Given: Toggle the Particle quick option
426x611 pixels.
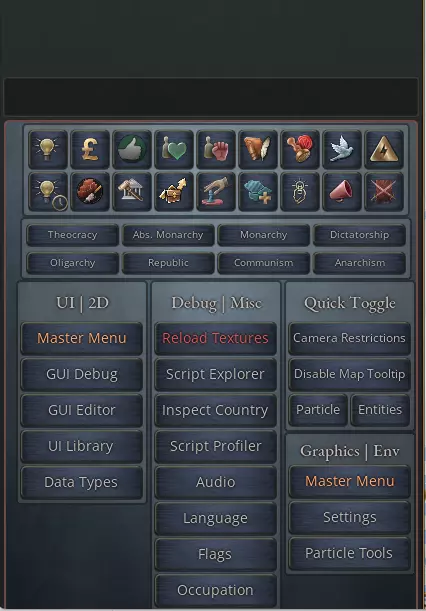Looking at the screenshot, I should 318,410.
